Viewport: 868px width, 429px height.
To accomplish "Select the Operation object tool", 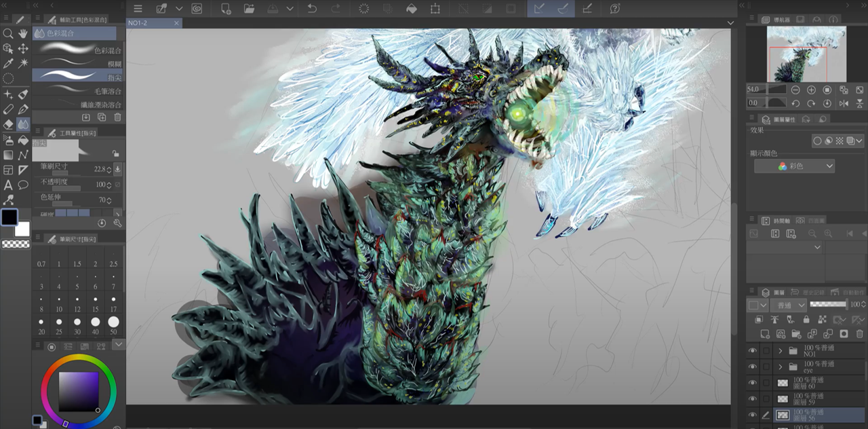I will pyautogui.click(x=8, y=48).
